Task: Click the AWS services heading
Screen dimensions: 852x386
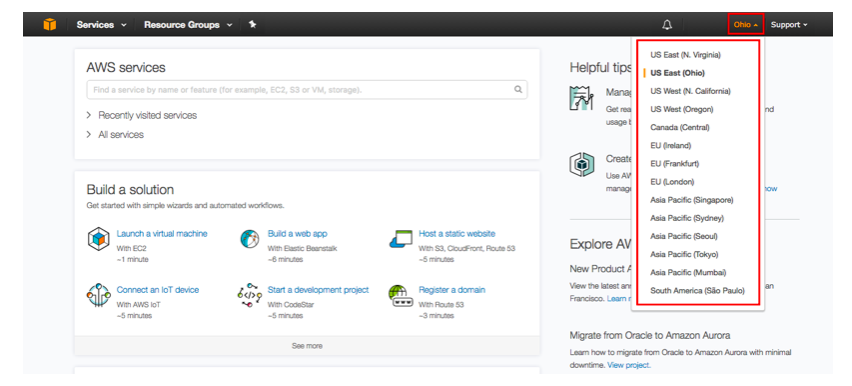Action: (x=126, y=67)
